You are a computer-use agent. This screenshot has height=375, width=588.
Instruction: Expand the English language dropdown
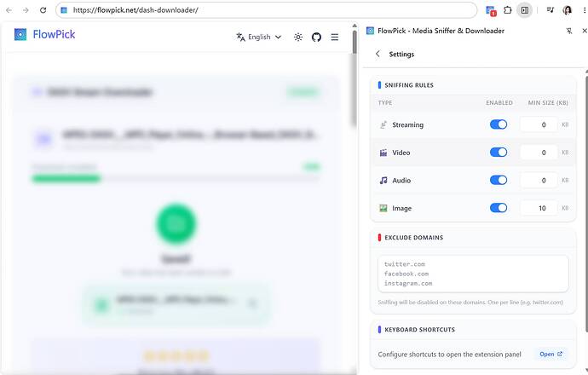[259, 37]
